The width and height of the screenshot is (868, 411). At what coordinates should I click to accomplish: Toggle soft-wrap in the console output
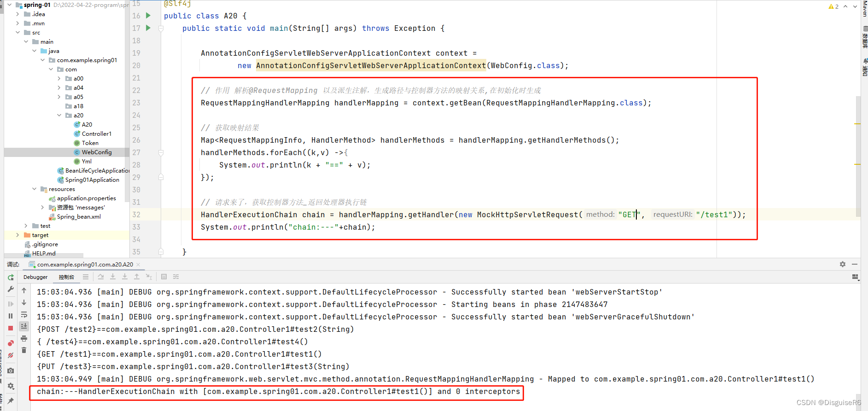coord(24,314)
